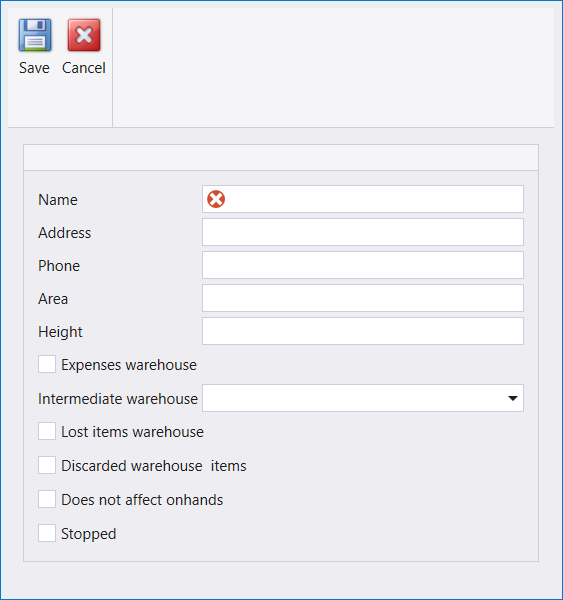Click the Address field label
This screenshot has width=563, height=600.
(x=65, y=233)
